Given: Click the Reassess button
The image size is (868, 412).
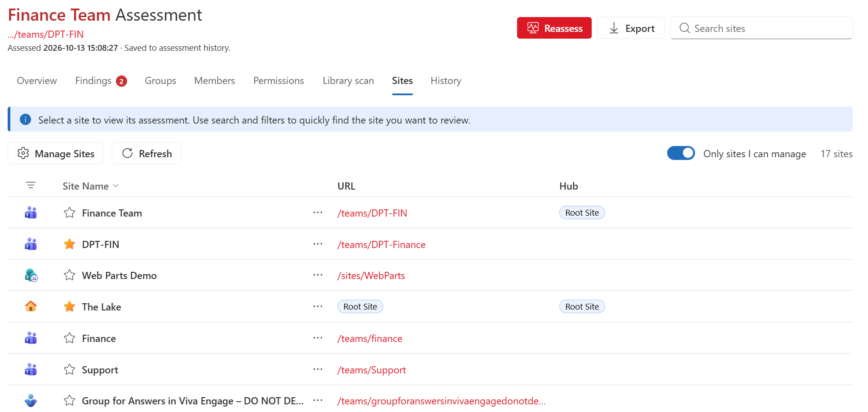Looking at the screenshot, I should pyautogui.click(x=554, y=28).
